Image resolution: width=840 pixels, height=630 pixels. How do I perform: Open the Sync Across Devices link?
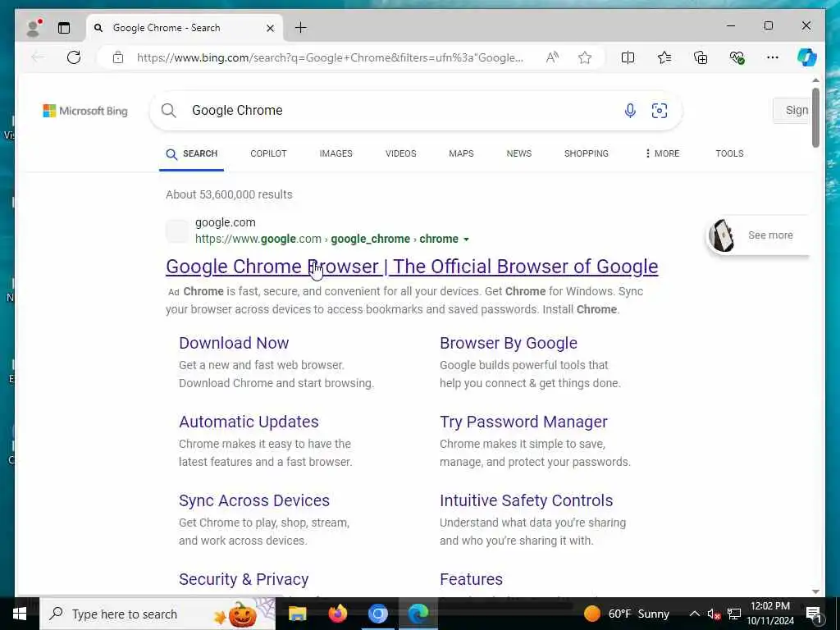(x=254, y=500)
